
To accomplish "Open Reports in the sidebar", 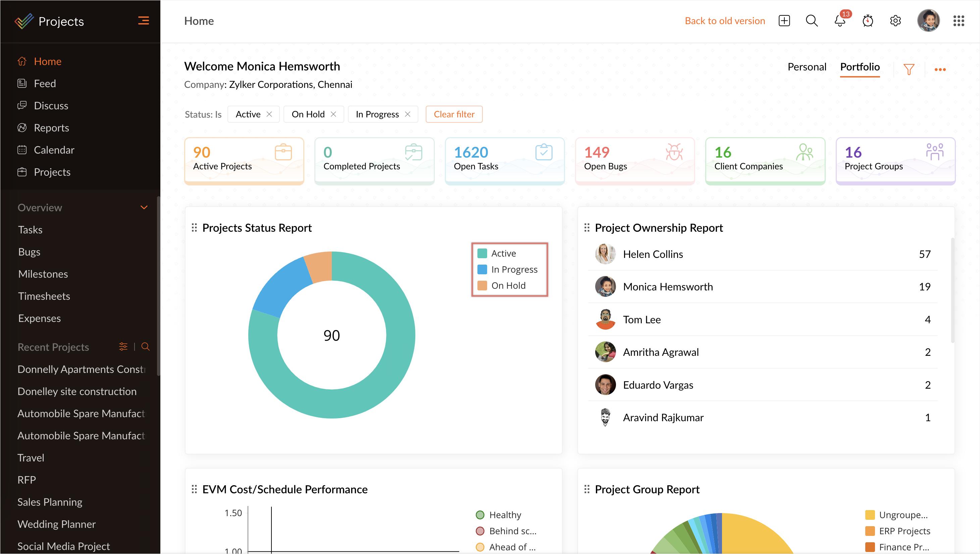I will pyautogui.click(x=51, y=128).
